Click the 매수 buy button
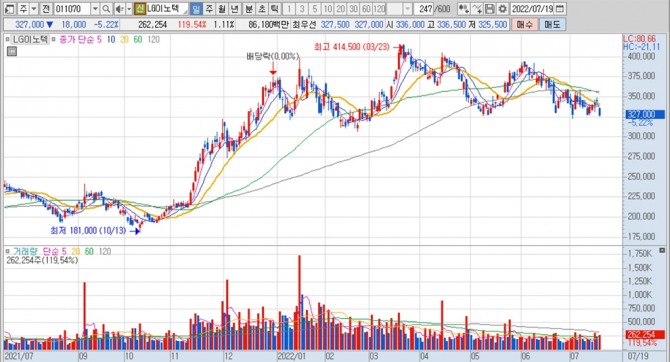 (525, 24)
